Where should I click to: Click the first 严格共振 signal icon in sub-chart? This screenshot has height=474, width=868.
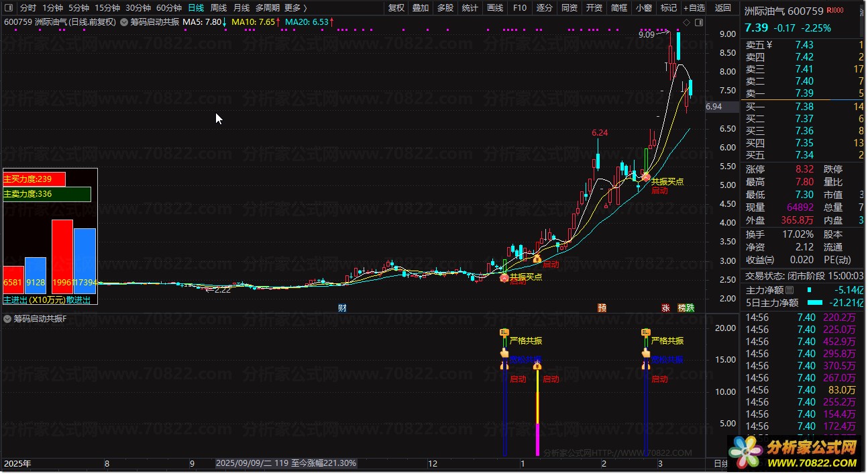[504, 332]
